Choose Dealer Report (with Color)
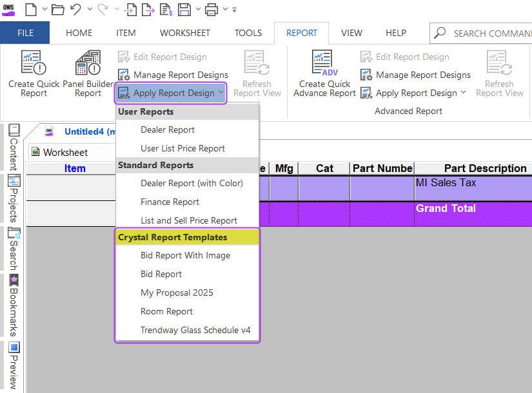This screenshot has height=393, width=532. (187, 183)
